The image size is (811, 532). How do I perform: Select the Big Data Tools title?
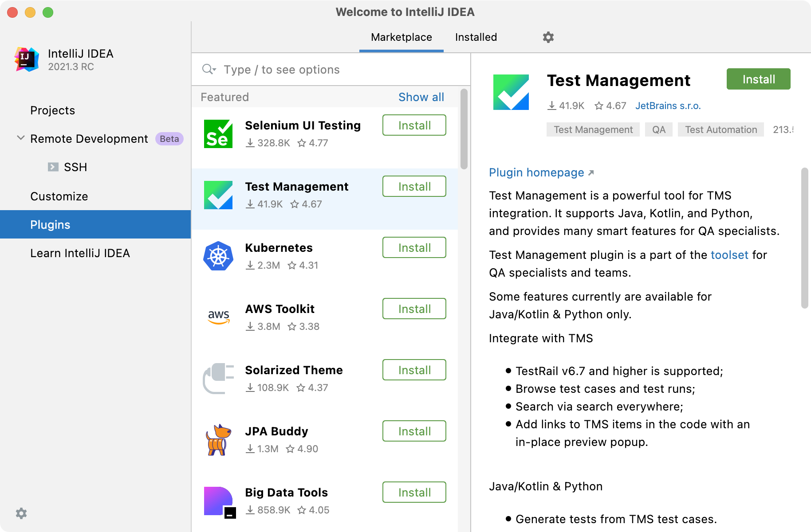(286, 493)
